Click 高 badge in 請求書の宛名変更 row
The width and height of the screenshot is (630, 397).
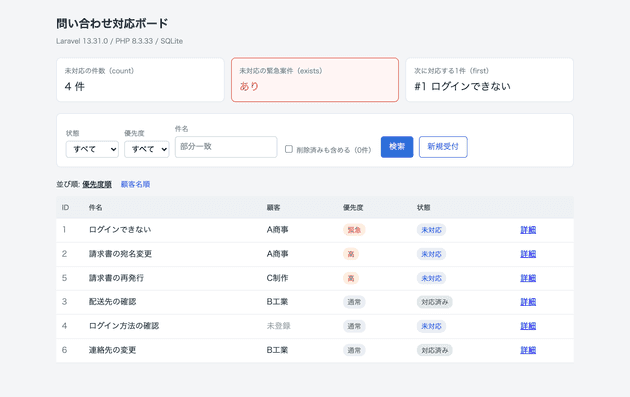[x=351, y=254]
